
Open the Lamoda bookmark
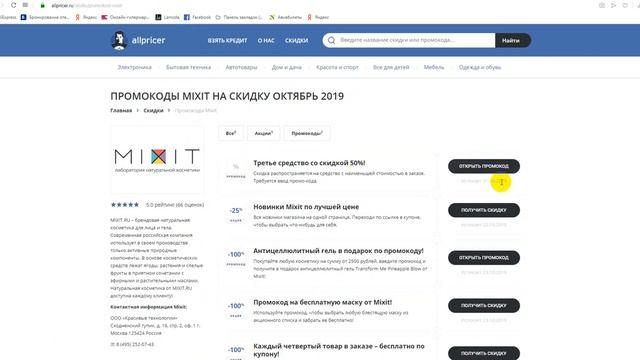pos(167,17)
